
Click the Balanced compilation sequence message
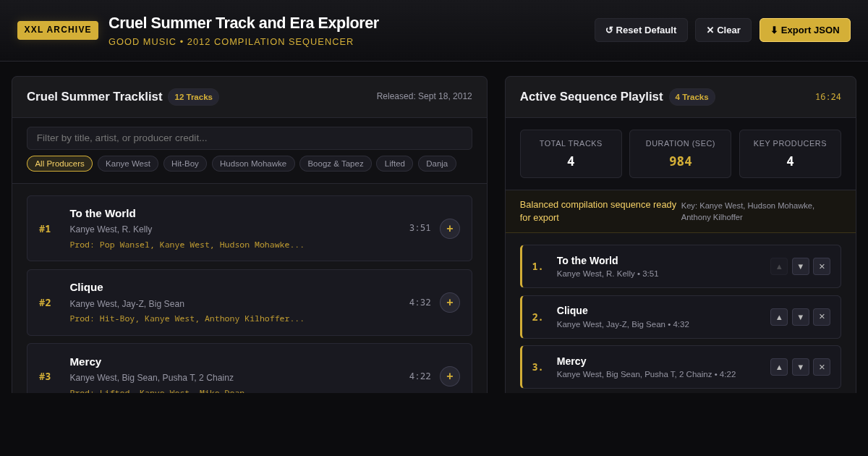click(x=598, y=211)
